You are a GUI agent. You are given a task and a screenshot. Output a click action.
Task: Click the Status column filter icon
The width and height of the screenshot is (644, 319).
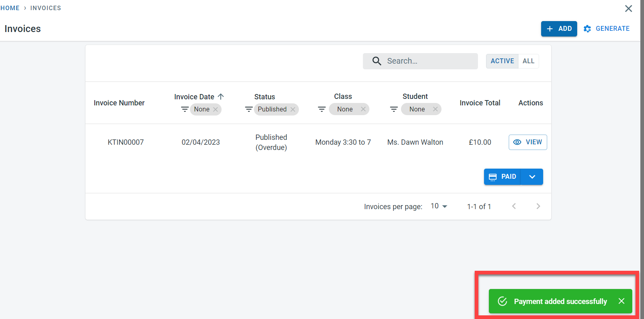pyautogui.click(x=249, y=109)
